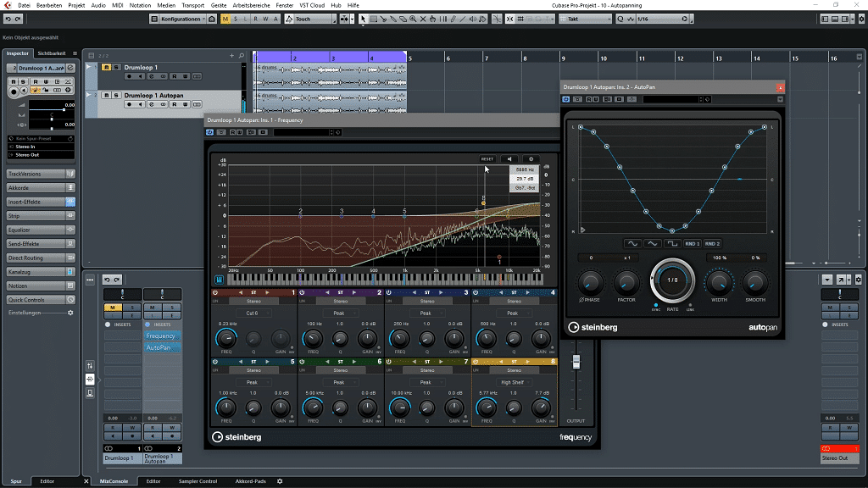This screenshot has height=488, width=868.
Task: Toggle Frequency plugin bypass power button
Action: tap(210, 132)
